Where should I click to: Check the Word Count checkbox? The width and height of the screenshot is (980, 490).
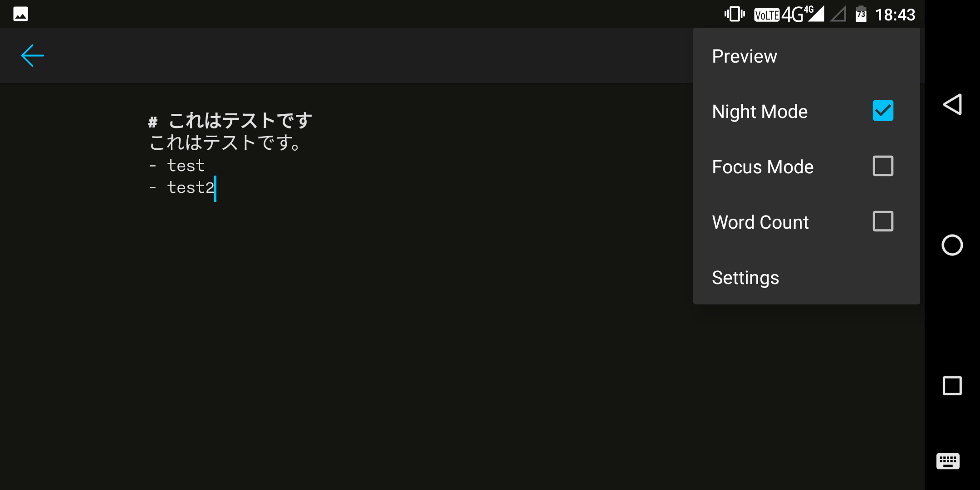click(x=883, y=221)
